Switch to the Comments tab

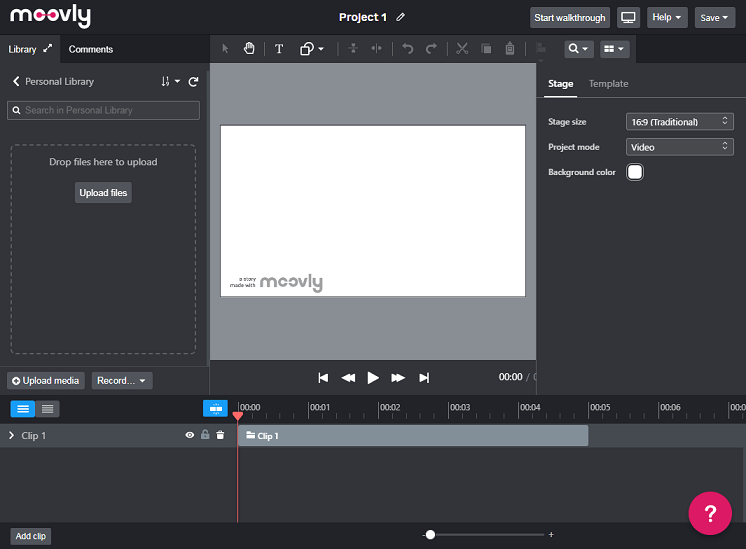tap(91, 49)
